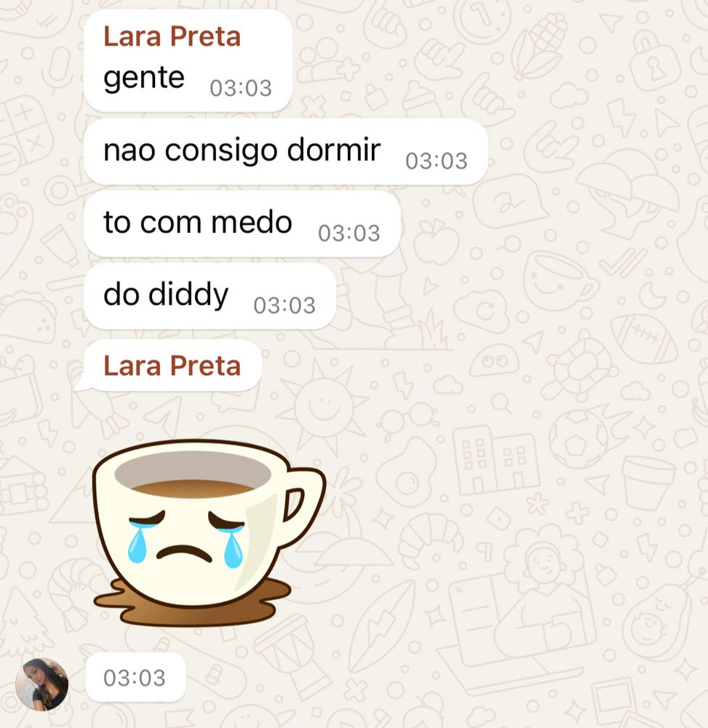Image resolution: width=708 pixels, height=728 pixels.
Task: Select the 'gente' message bubble
Action: click(188, 61)
